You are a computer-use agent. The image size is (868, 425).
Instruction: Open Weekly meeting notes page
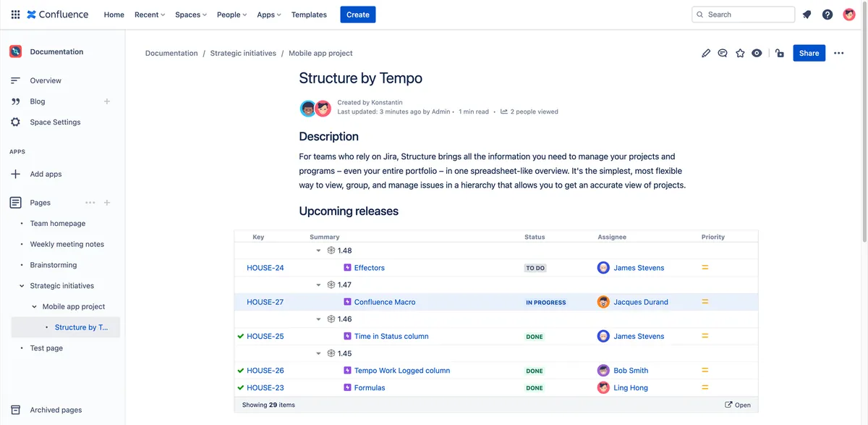67,244
